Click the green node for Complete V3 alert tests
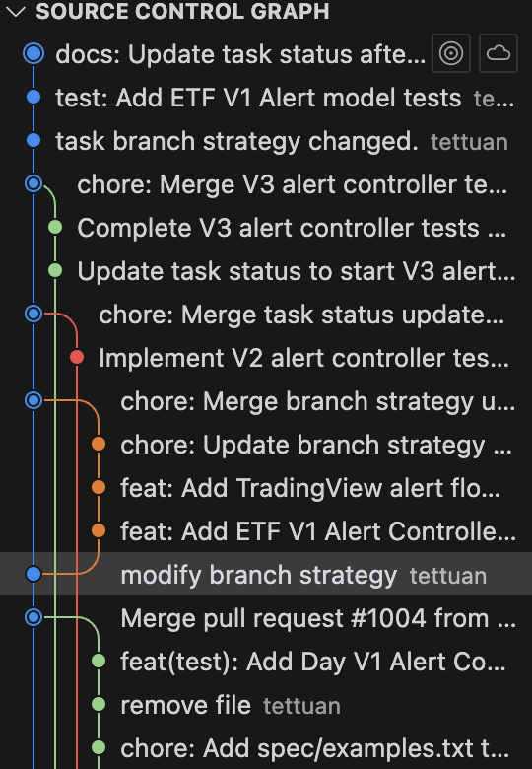 (x=55, y=227)
